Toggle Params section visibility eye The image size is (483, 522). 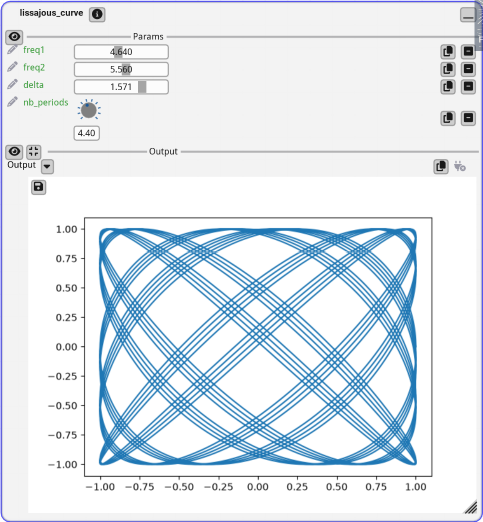pyautogui.click(x=14, y=37)
